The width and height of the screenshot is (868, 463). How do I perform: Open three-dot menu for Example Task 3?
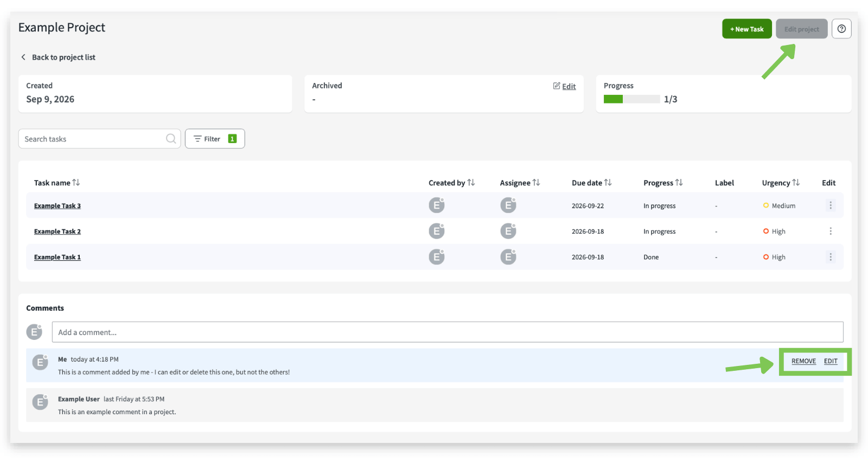[831, 205]
